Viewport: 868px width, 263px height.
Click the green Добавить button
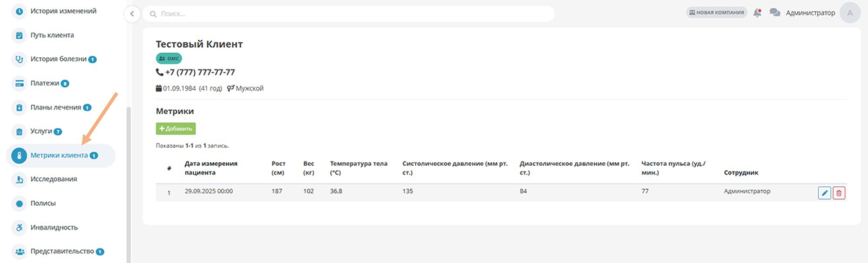(x=176, y=128)
